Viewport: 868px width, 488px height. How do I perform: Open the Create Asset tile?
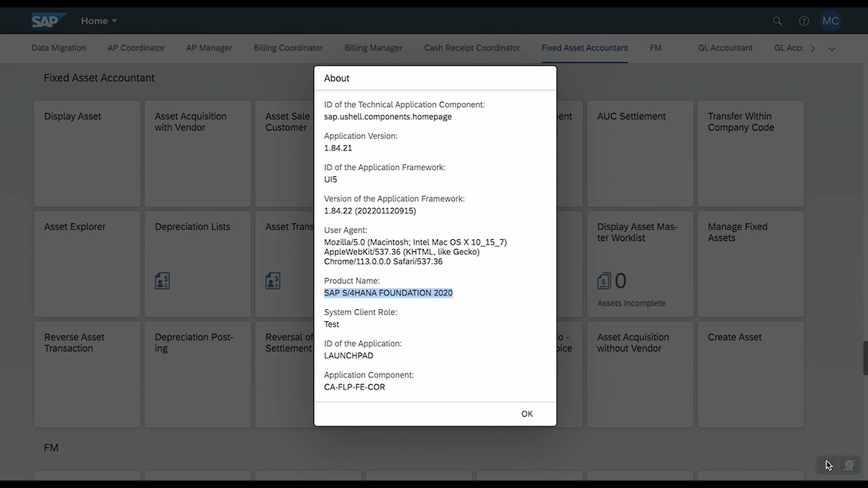[751, 375]
